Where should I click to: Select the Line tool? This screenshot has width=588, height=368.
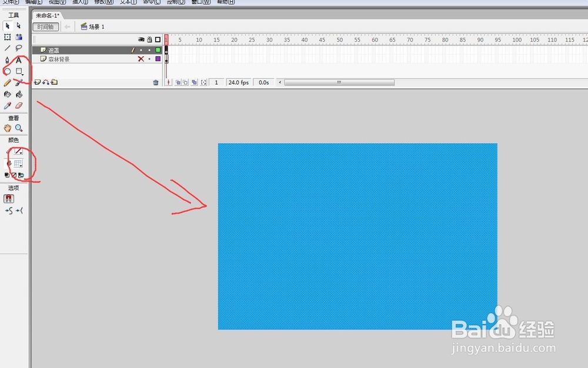(7, 48)
